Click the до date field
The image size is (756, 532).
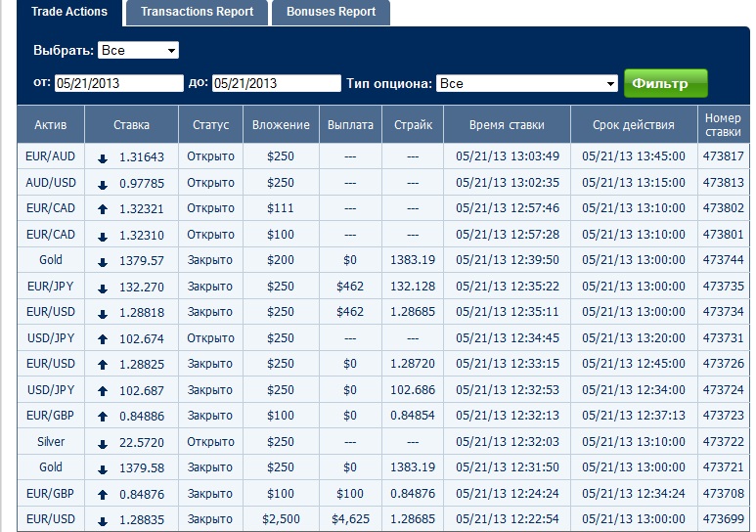276,83
